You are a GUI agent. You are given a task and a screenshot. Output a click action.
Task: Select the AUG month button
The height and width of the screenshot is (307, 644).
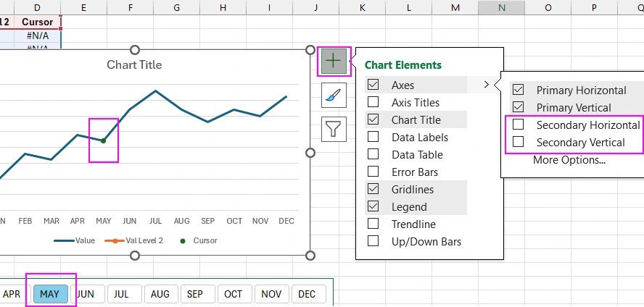(160, 294)
